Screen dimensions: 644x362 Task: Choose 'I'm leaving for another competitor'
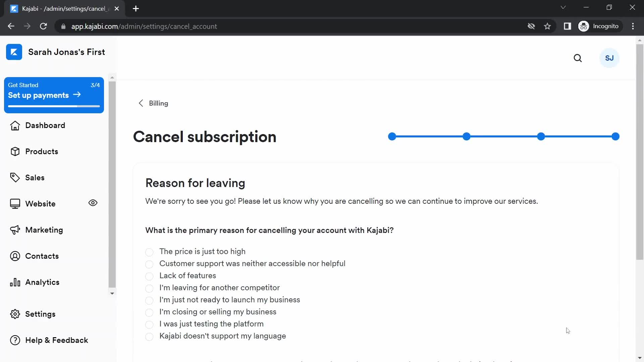(x=149, y=288)
